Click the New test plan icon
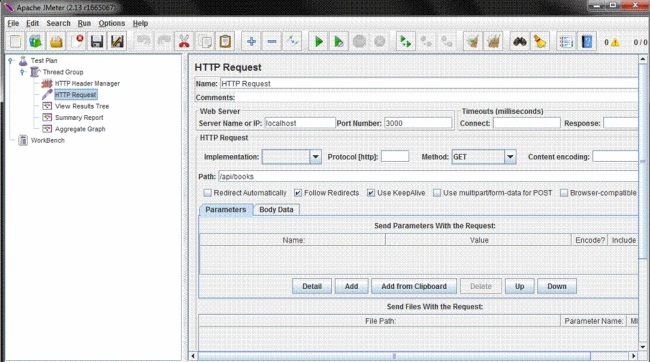The image size is (650, 362). 16,41
